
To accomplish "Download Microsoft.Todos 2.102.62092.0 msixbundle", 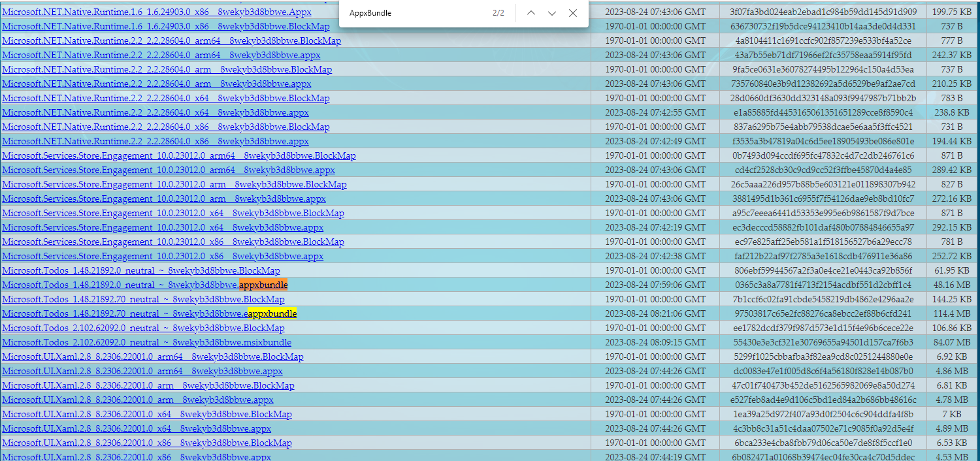I will 146,342.
